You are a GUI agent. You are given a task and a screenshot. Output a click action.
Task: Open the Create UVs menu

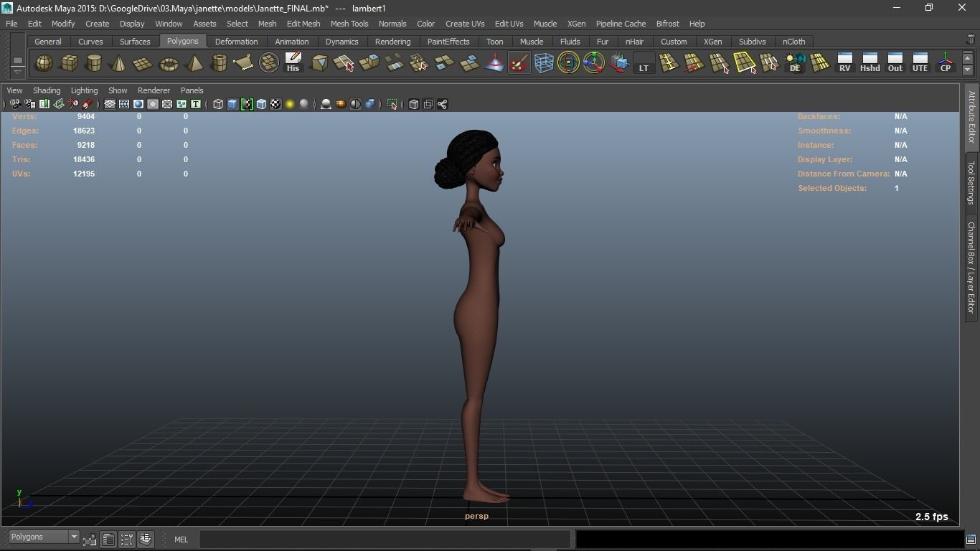(465, 24)
